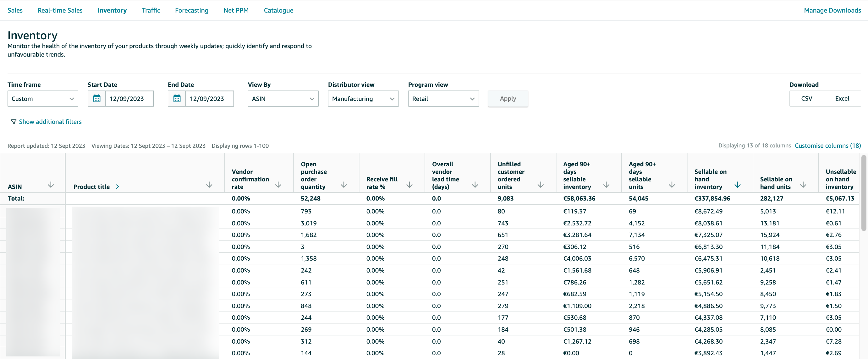The width and height of the screenshot is (868, 359).
Task: Download the report as CSV
Action: tap(806, 98)
